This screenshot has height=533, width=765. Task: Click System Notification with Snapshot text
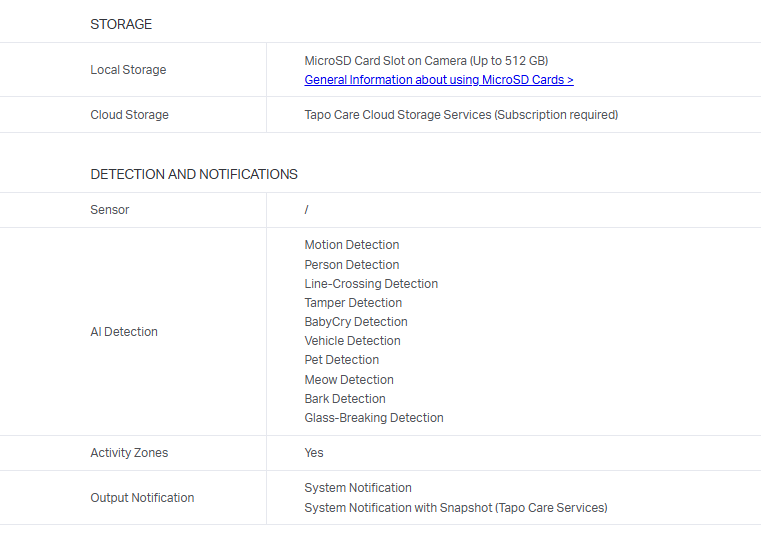click(455, 508)
